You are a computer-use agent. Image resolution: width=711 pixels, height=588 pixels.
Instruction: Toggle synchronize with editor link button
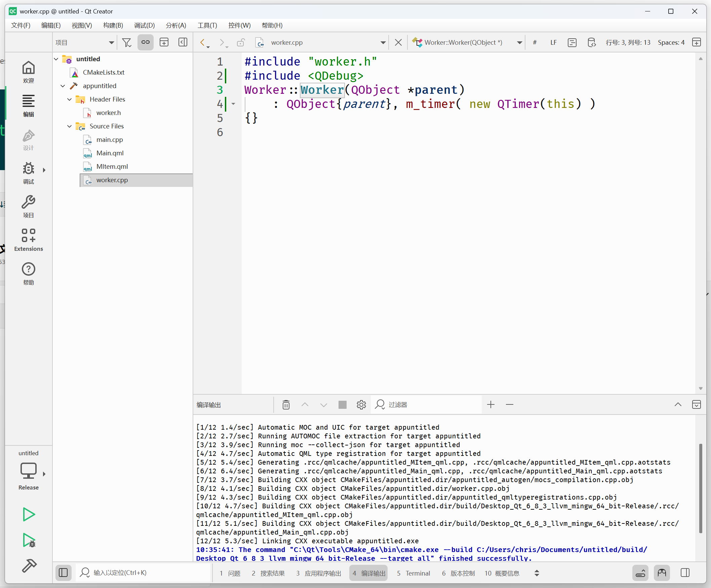click(145, 42)
